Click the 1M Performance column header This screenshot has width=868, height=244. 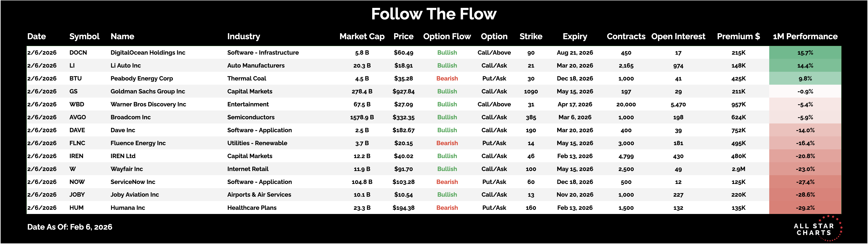click(x=805, y=36)
